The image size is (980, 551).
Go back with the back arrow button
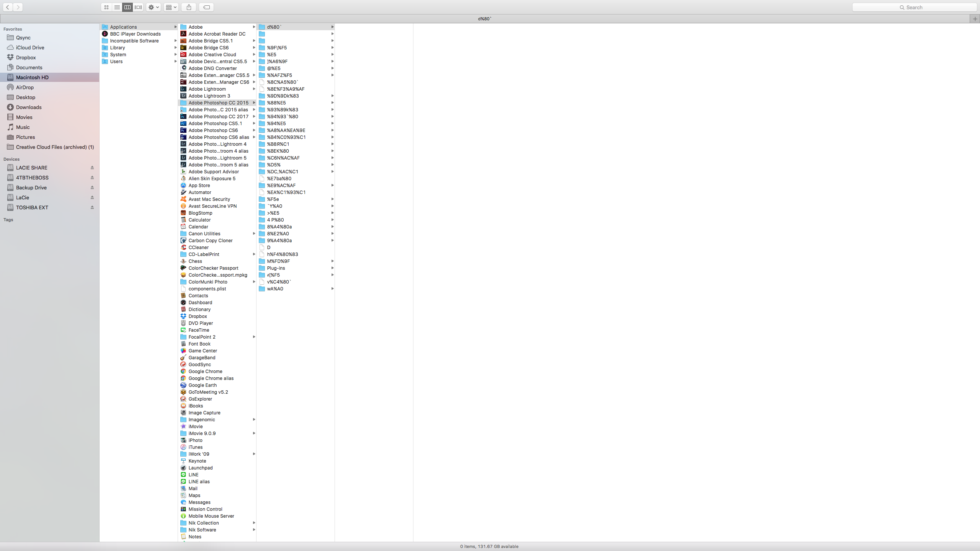(x=8, y=7)
